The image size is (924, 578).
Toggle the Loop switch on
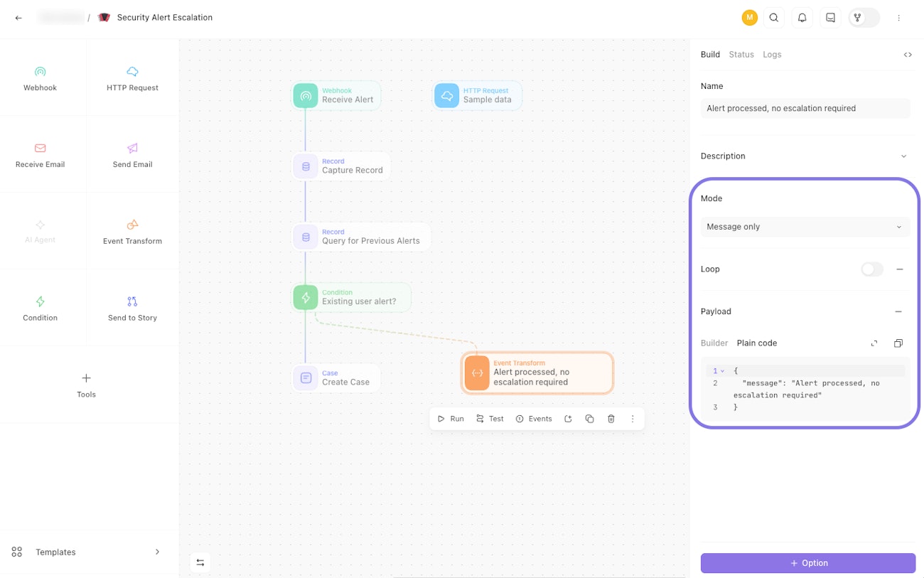pos(872,269)
